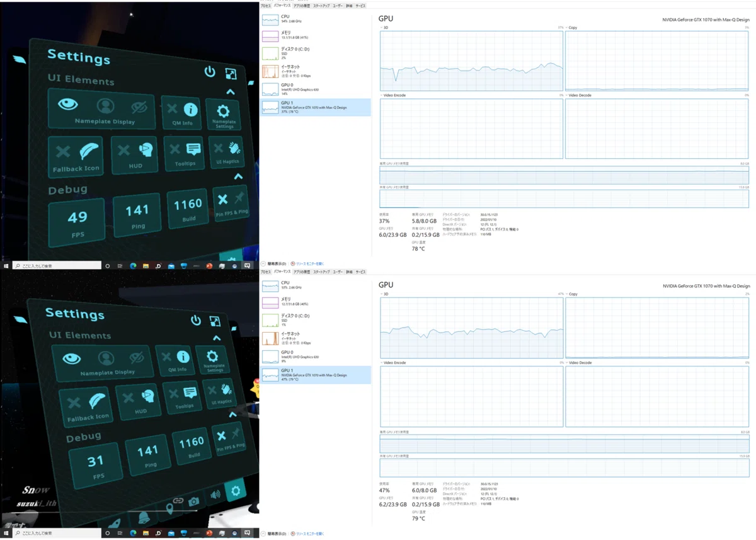Image resolution: width=756 pixels, height=540 pixels.
Task: Click the chain link icon above the camera tab
Action: coord(178,501)
